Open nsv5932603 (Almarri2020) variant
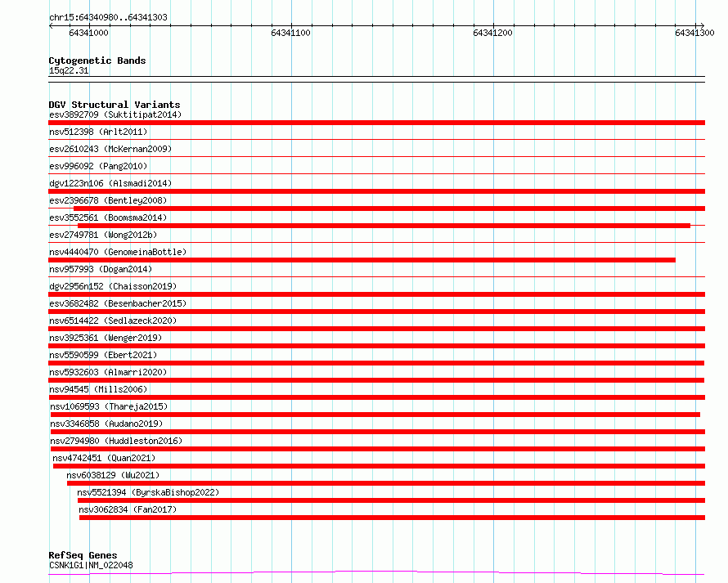The width and height of the screenshot is (728, 583). [108, 372]
